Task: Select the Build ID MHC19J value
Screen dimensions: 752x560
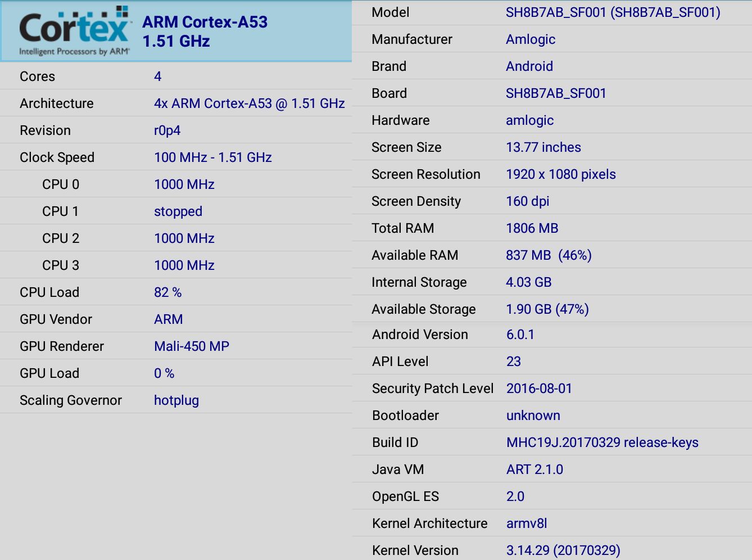Action: [602, 442]
